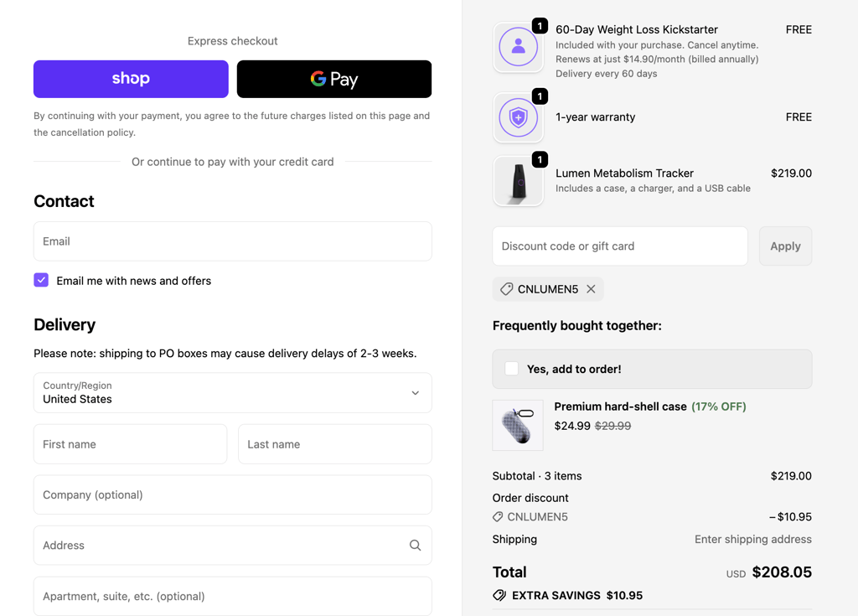Open the Country/Region dropdown

[x=233, y=392]
